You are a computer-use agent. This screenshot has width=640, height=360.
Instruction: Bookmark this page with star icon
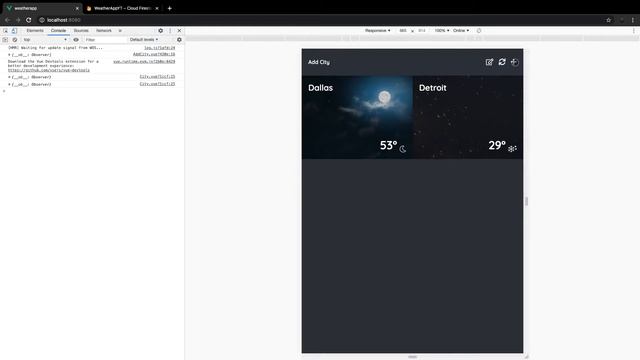click(608, 20)
